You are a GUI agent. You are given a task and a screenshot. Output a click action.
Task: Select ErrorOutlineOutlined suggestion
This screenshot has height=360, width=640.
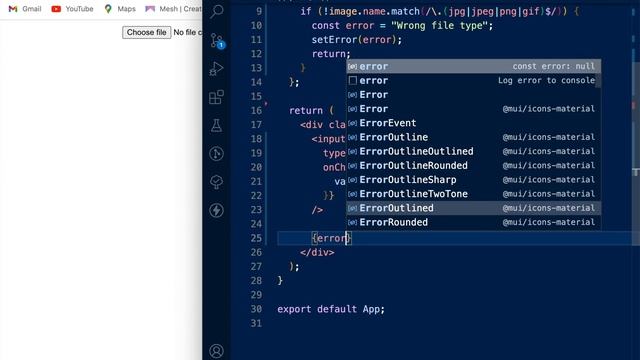click(473, 151)
